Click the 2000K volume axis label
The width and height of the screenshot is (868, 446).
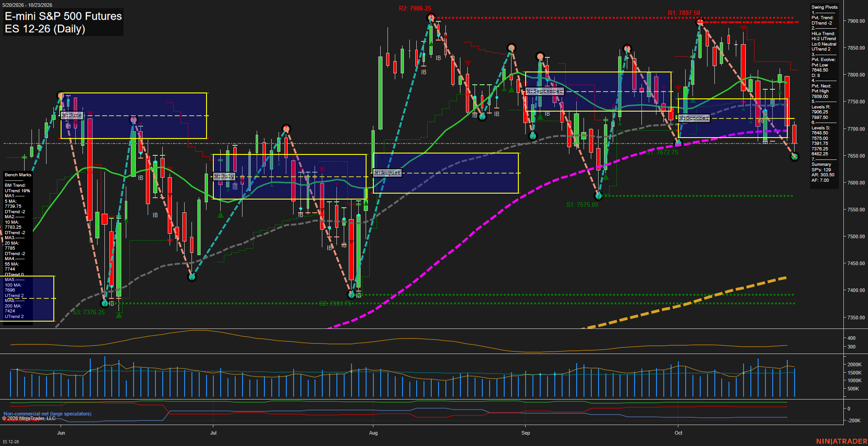854,364
